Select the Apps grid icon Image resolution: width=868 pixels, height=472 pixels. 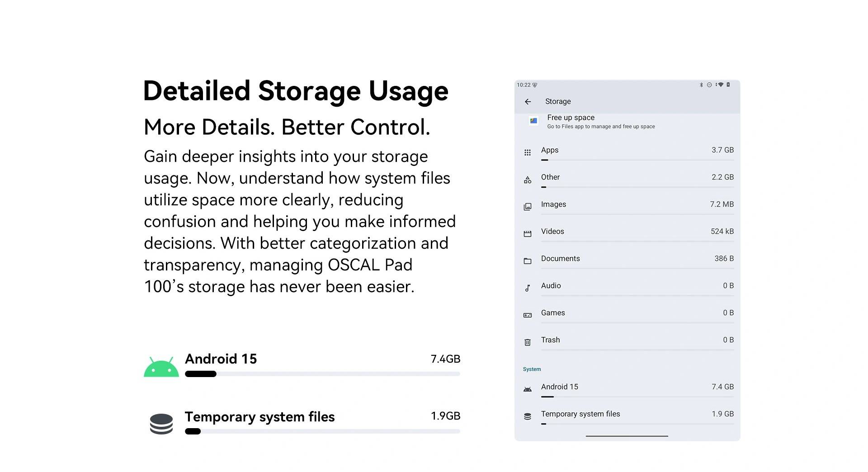528,152
